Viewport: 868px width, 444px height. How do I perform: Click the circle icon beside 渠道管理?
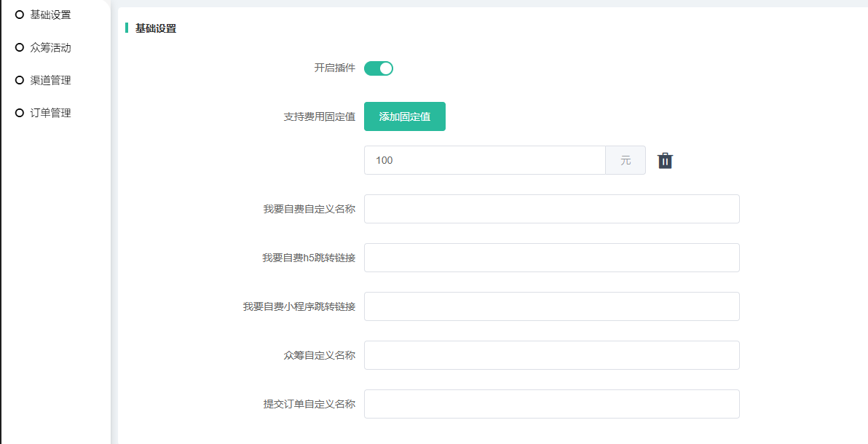[20, 80]
